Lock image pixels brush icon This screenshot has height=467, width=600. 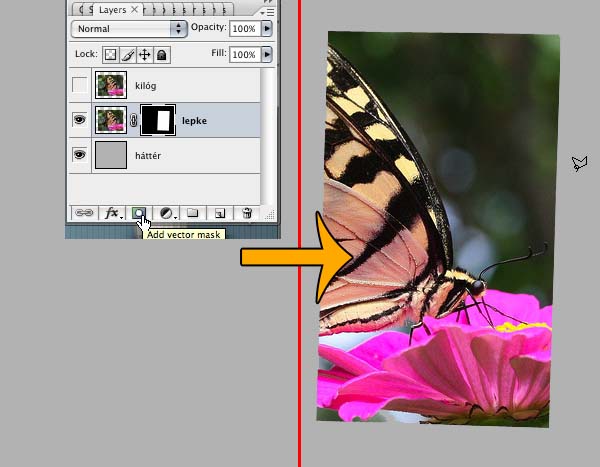coord(127,55)
